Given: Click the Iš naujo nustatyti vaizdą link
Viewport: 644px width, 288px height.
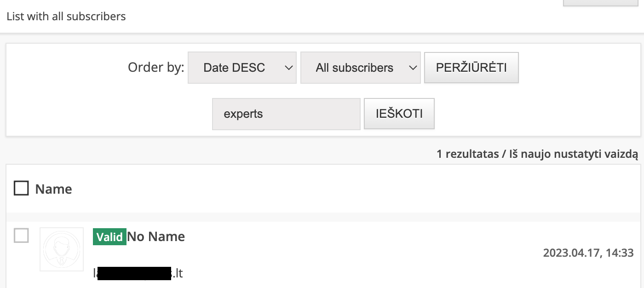Looking at the screenshot, I should pyautogui.click(x=574, y=154).
